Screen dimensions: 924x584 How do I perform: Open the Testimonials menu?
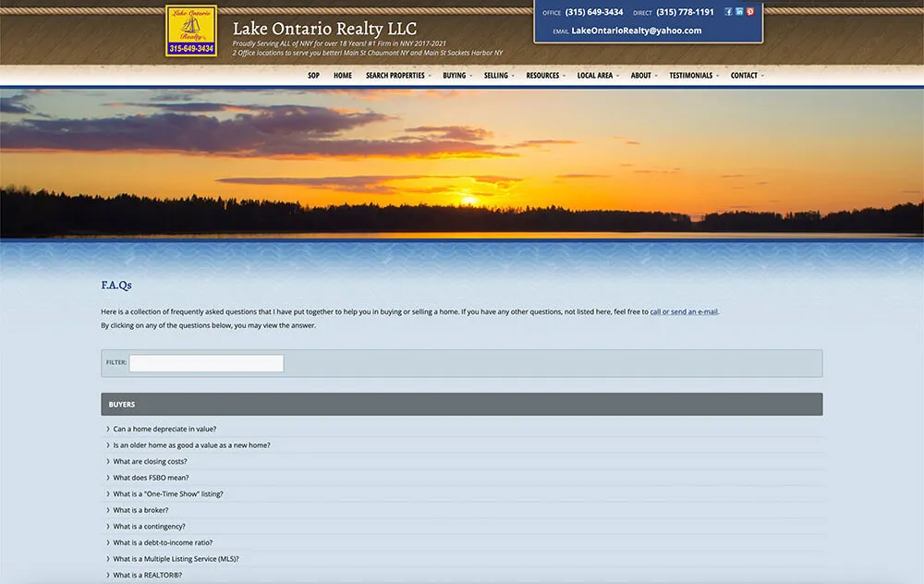693,76
